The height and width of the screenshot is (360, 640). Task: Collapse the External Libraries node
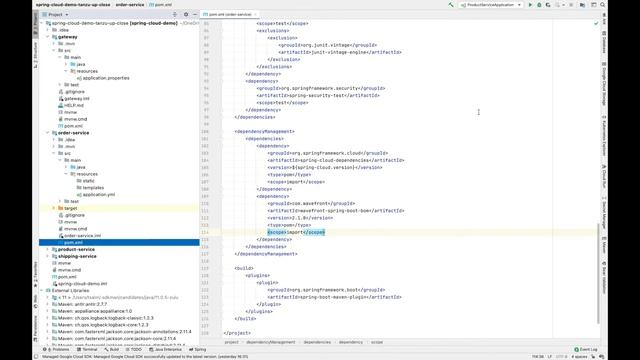click(x=42, y=291)
